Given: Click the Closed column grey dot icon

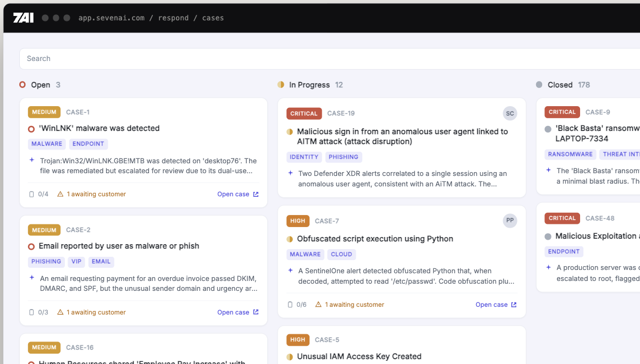Looking at the screenshot, I should point(539,85).
